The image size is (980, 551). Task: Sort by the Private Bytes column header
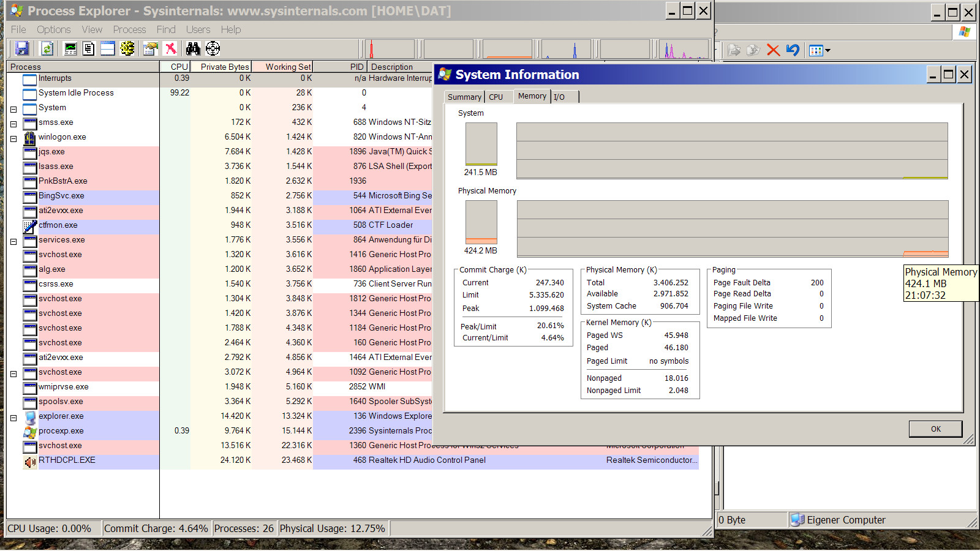point(221,67)
